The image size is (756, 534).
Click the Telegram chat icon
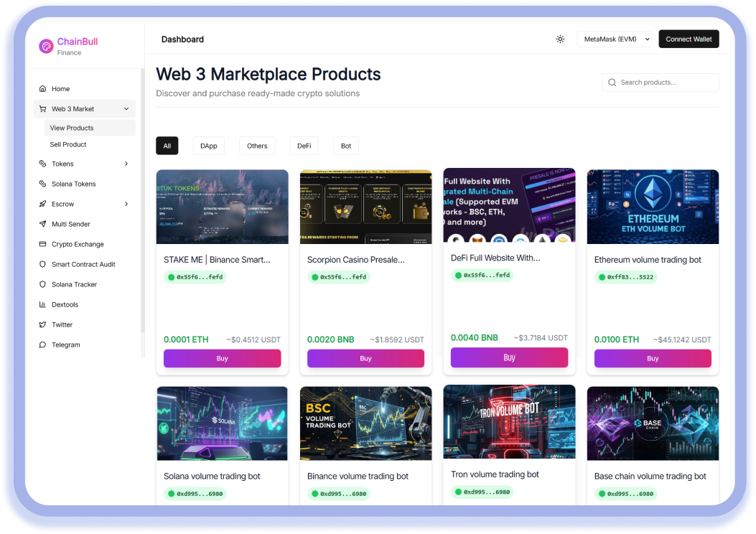43,345
